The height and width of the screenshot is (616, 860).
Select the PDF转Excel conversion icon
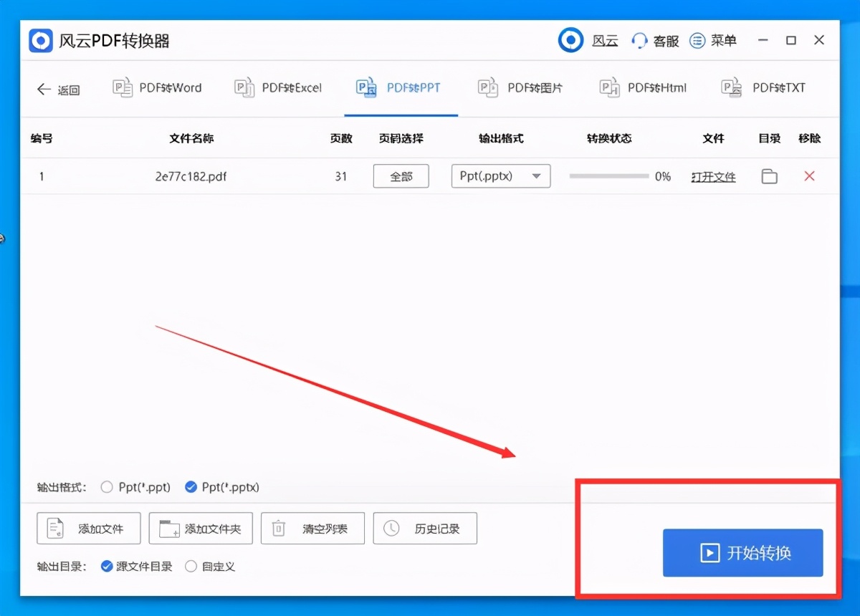pos(244,87)
